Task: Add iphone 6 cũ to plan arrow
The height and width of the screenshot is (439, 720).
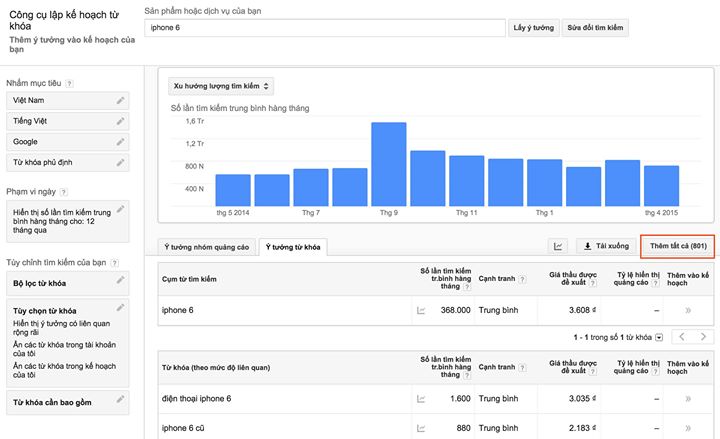Action: click(x=688, y=428)
